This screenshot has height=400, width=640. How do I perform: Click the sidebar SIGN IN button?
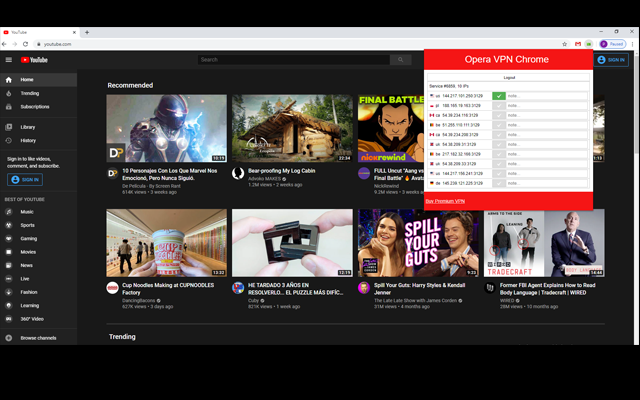click(x=25, y=180)
